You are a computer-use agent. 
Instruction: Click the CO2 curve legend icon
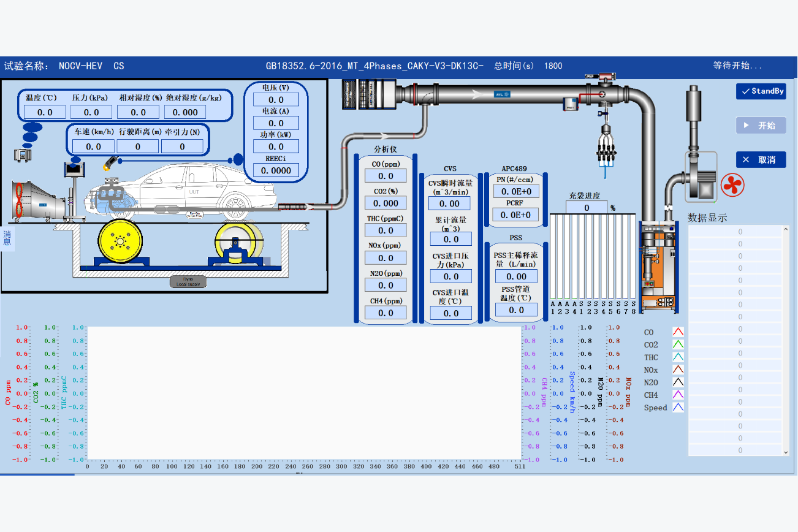[678, 344]
